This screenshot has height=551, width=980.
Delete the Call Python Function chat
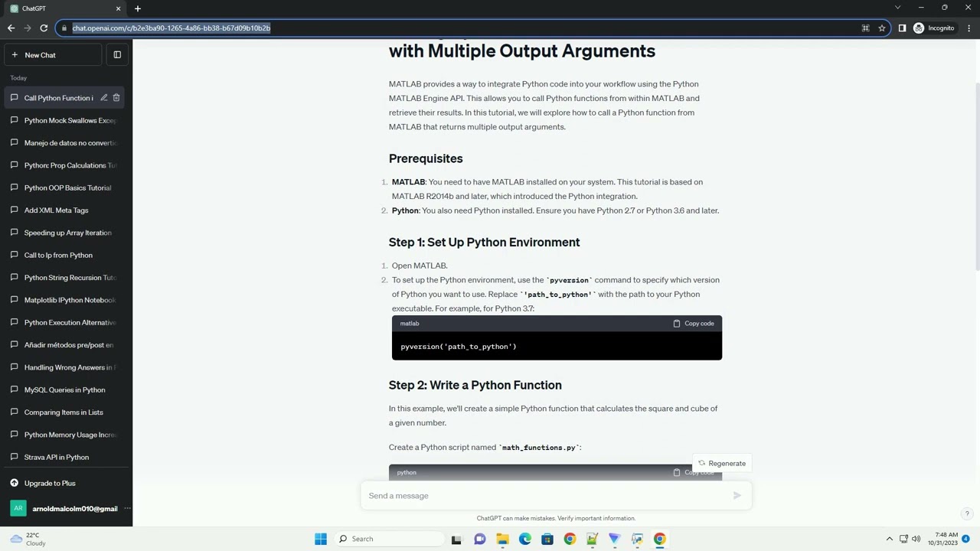[x=116, y=98]
